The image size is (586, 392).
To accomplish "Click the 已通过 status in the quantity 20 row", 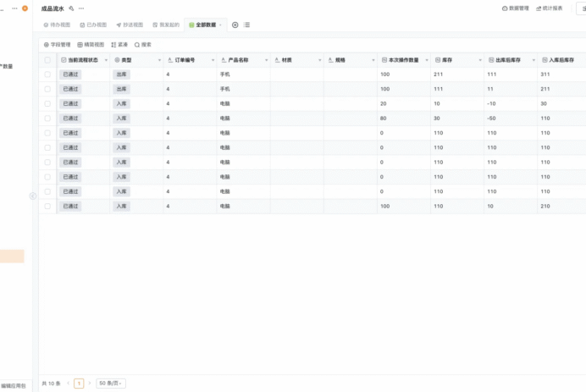I will (x=70, y=103).
